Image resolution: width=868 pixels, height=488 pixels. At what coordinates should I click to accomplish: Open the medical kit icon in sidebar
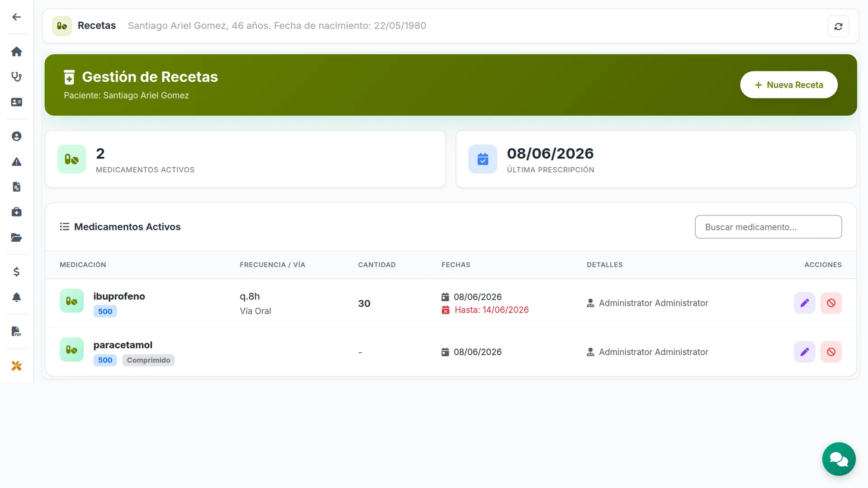click(16, 212)
